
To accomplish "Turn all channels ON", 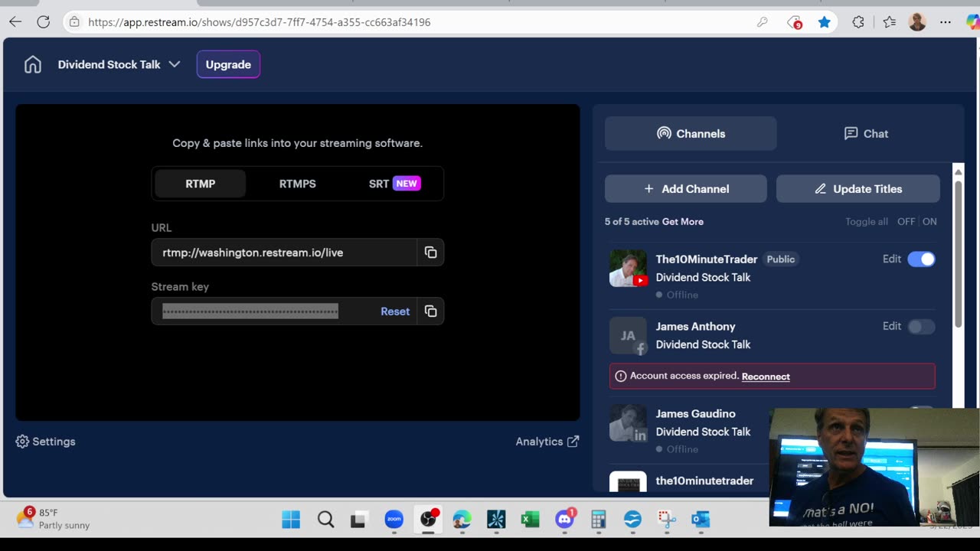I will tap(929, 222).
